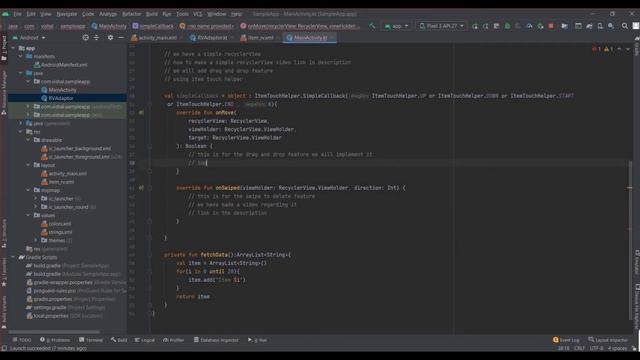Toggle the Favorites side tool window button
The height and width of the screenshot is (360, 640).
[4, 273]
